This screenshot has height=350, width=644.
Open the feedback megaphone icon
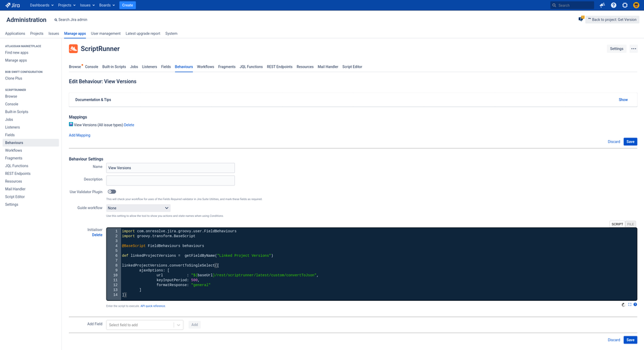point(602,5)
